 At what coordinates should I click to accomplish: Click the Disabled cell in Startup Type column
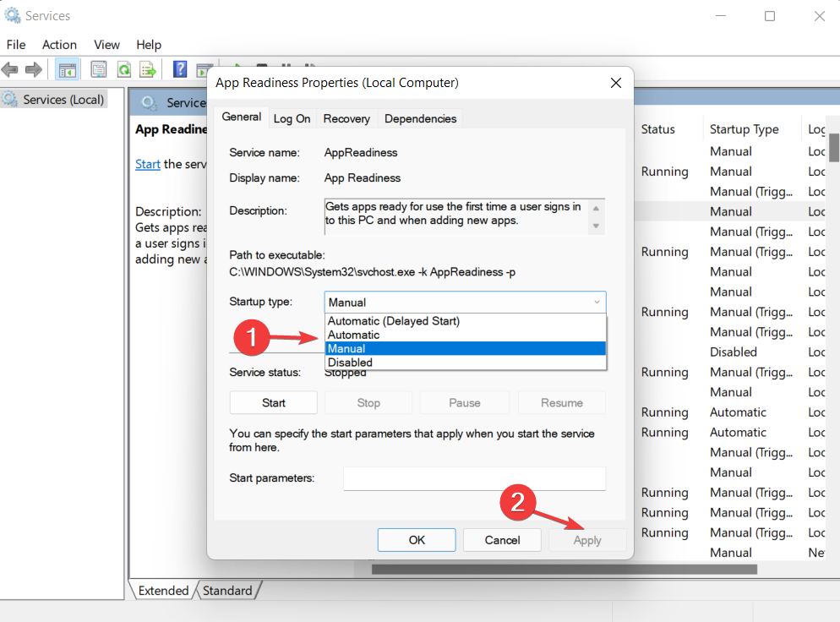pyautogui.click(x=733, y=352)
